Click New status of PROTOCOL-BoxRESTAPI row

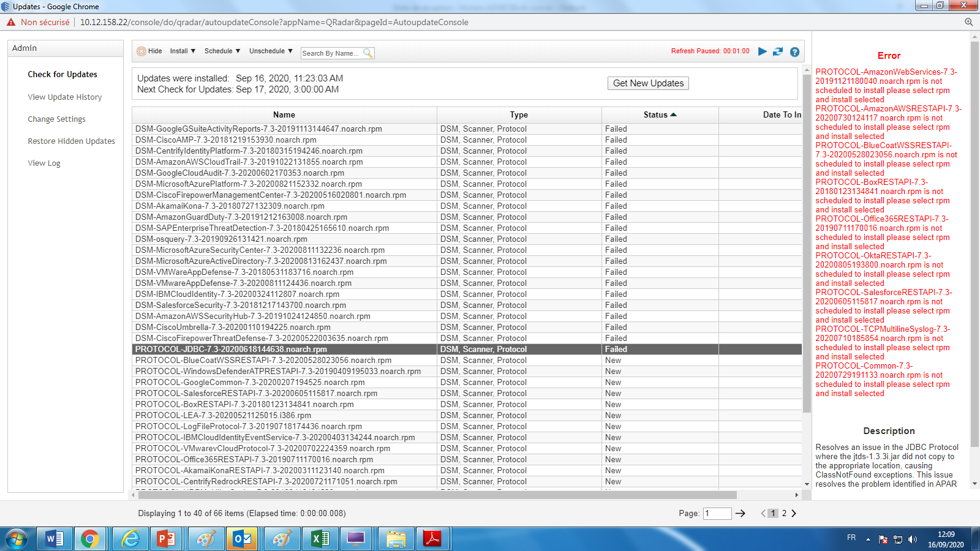(613, 404)
